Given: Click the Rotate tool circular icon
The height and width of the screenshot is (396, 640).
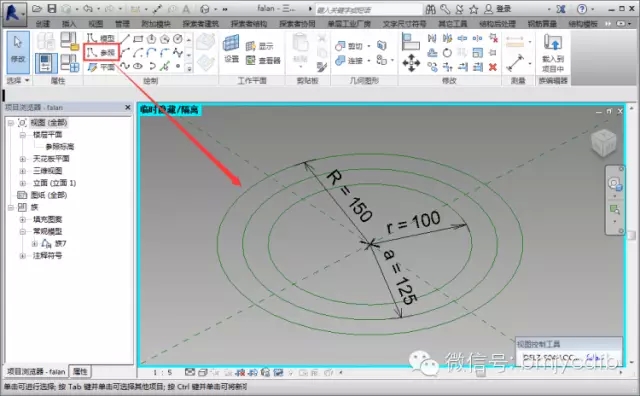Looking at the screenshot, I should 447,53.
